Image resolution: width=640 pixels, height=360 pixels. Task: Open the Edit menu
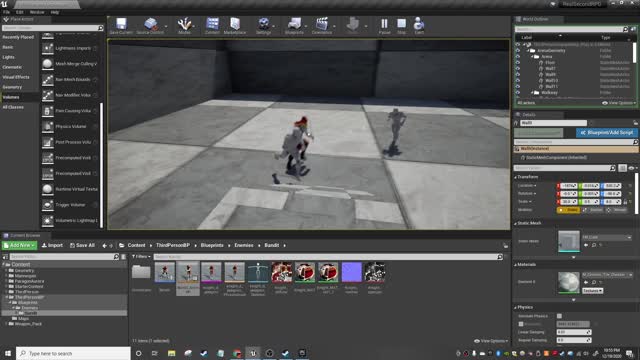pyautogui.click(x=20, y=12)
